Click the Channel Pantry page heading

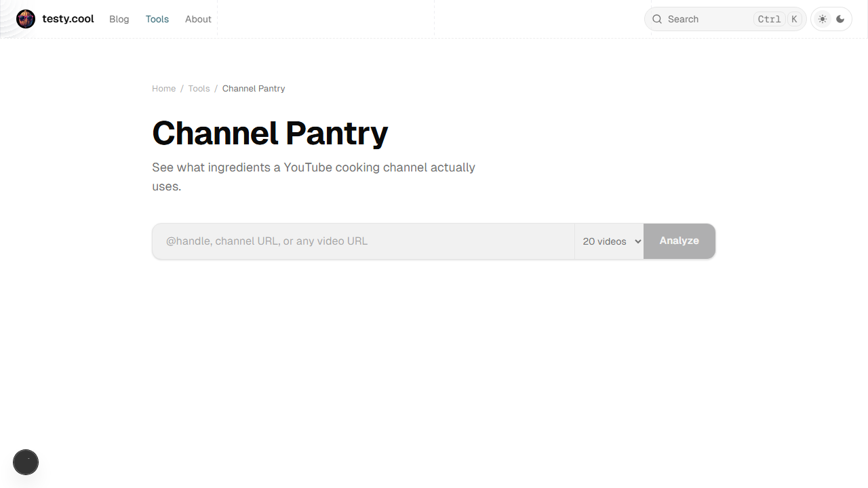[270, 133]
